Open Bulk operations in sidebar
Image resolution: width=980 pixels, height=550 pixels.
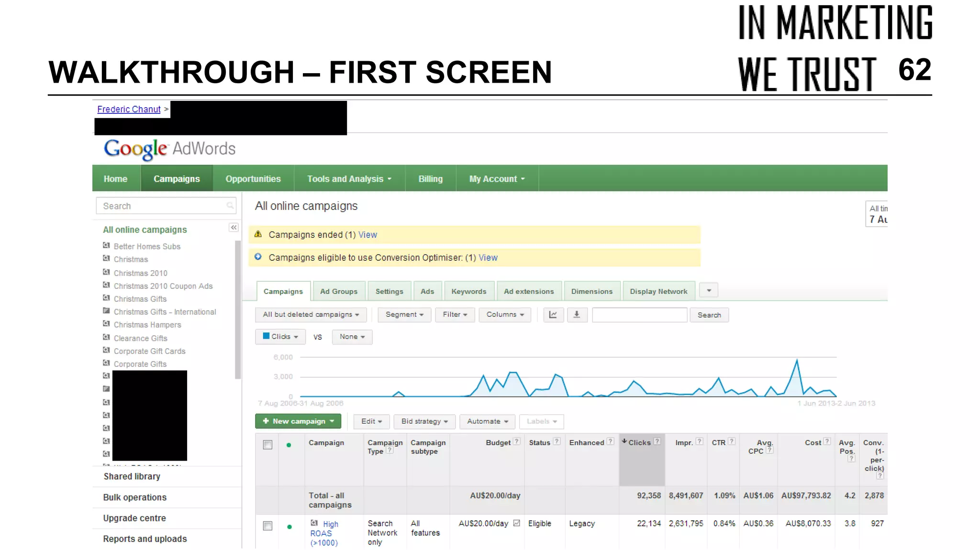[135, 497]
